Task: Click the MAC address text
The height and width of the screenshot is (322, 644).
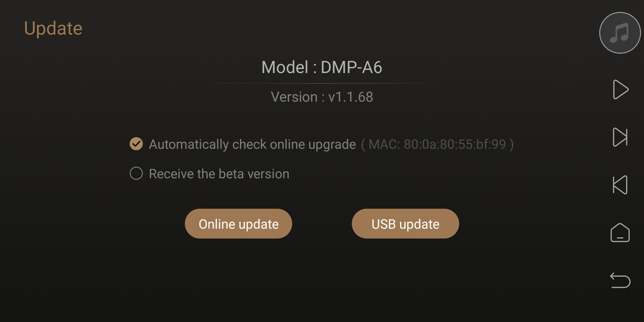Action: 437,144
